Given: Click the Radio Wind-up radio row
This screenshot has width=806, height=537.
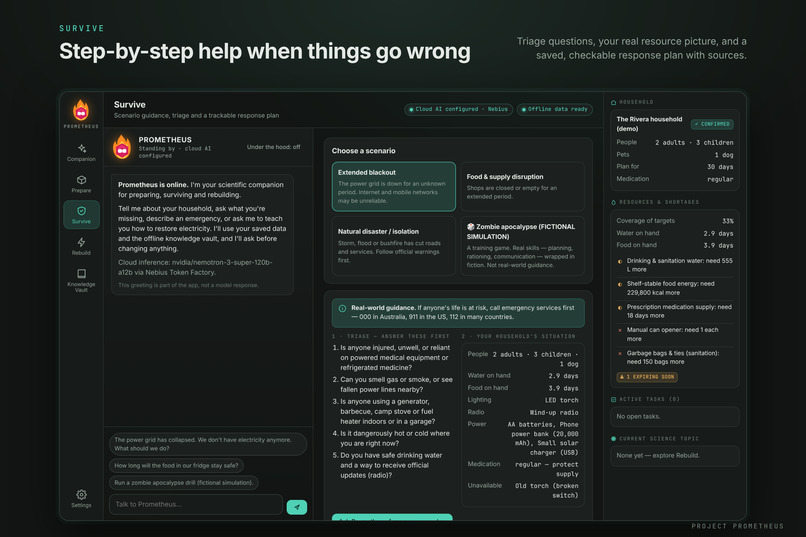Looking at the screenshot, I should (523, 413).
